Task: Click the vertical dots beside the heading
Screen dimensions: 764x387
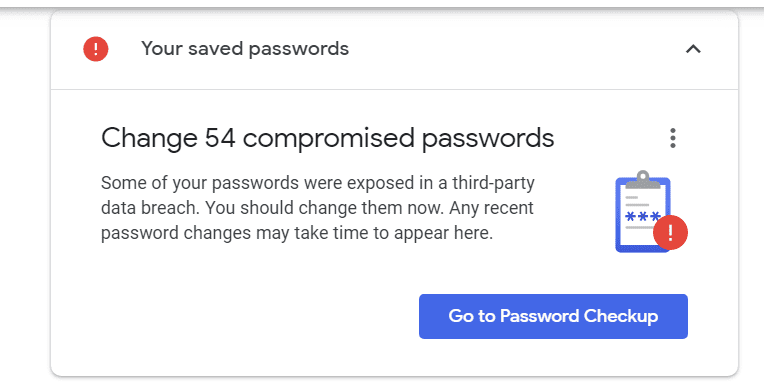Action: (x=673, y=138)
